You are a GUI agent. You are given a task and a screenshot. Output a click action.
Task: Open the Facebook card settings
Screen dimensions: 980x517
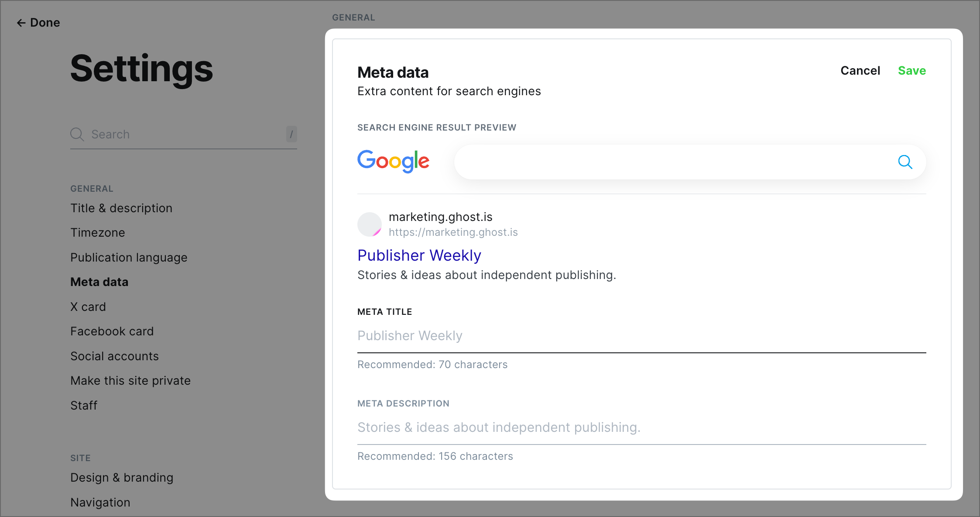point(112,331)
